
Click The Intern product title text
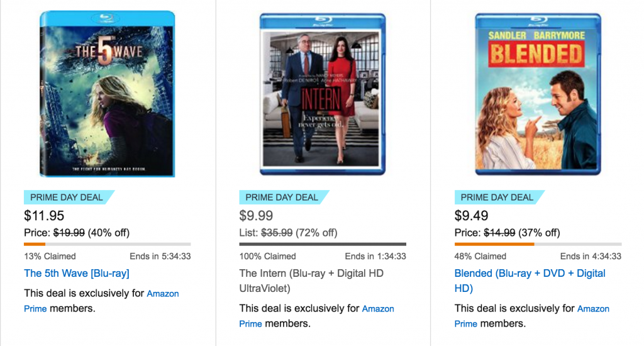[x=311, y=281]
